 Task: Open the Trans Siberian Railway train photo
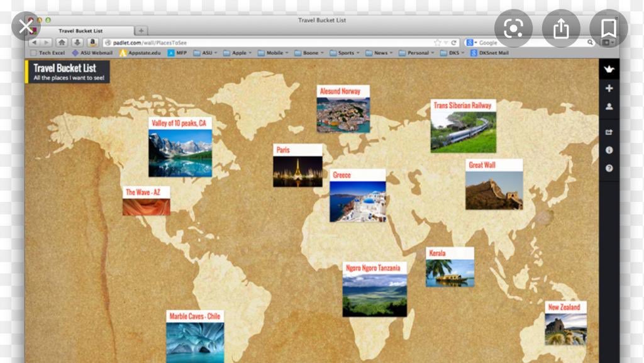point(464,132)
